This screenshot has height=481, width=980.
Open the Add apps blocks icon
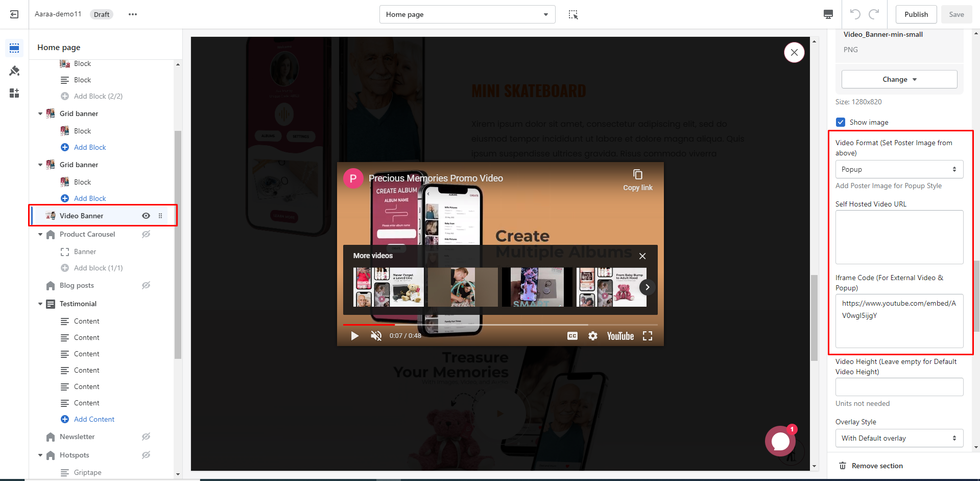tap(14, 93)
